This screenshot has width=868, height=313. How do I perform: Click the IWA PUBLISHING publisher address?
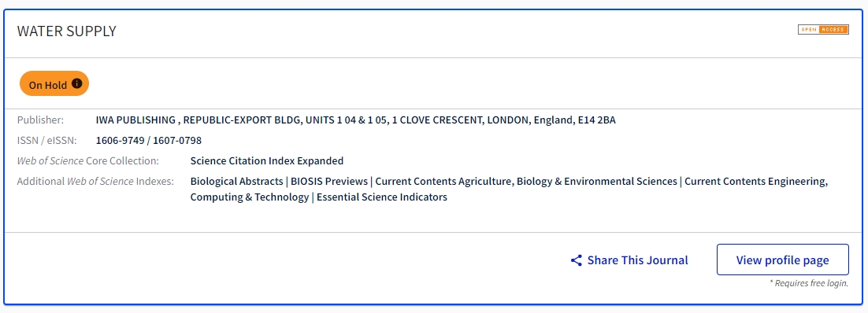pos(355,120)
